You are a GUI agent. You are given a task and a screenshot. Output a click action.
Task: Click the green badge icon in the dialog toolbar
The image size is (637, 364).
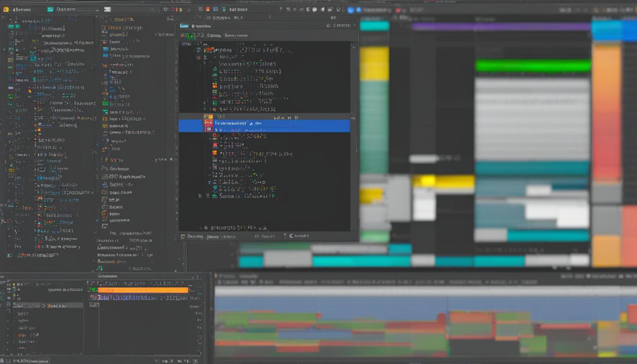190,36
